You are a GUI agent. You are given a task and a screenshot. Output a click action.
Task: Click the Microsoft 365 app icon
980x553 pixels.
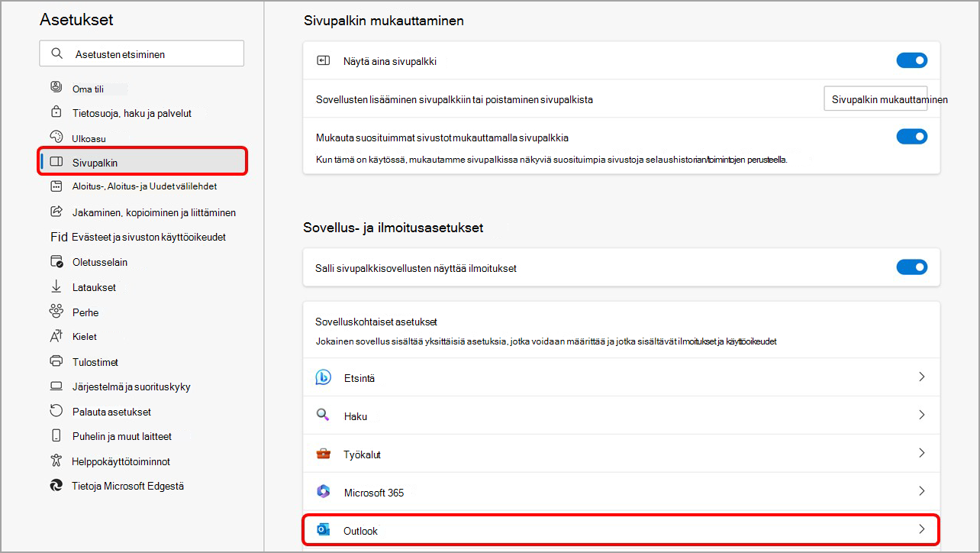click(323, 492)
